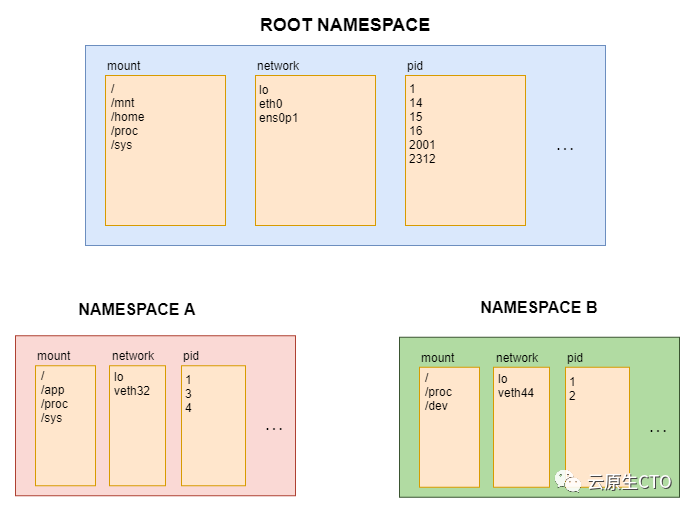The image size is (695, 513).
Task: Click pid 1 in Namespace A
Action: coord(188,380)
